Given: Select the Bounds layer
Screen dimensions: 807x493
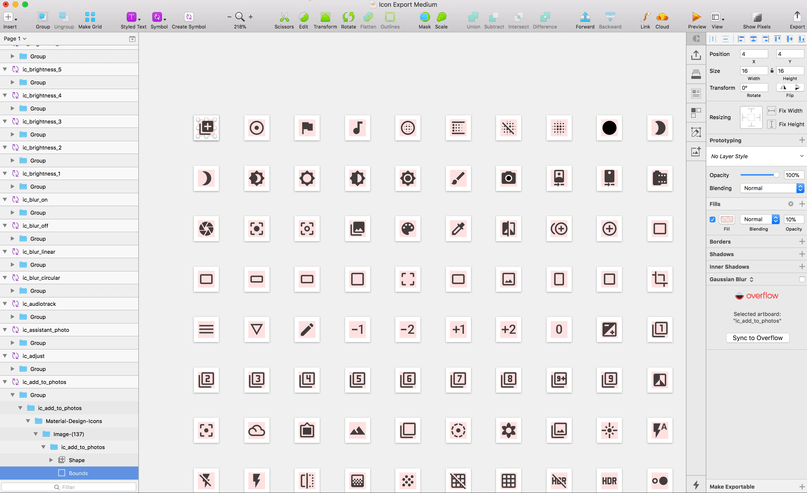Looking at the screenshot, I should [x=69, y=473].
